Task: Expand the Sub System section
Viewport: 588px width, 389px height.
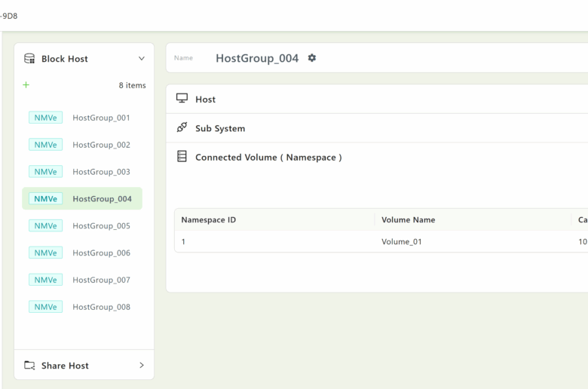Action: point(220,128)
